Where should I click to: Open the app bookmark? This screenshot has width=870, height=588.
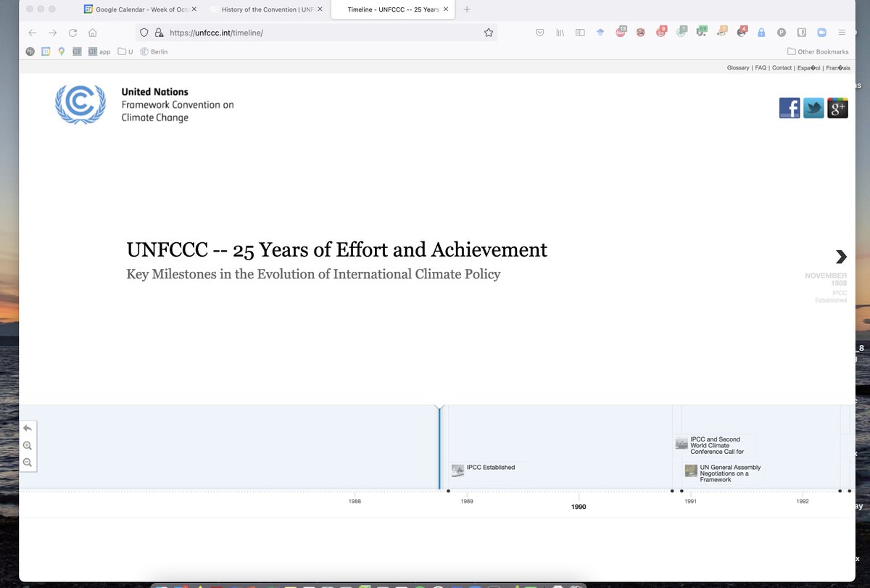99,51
